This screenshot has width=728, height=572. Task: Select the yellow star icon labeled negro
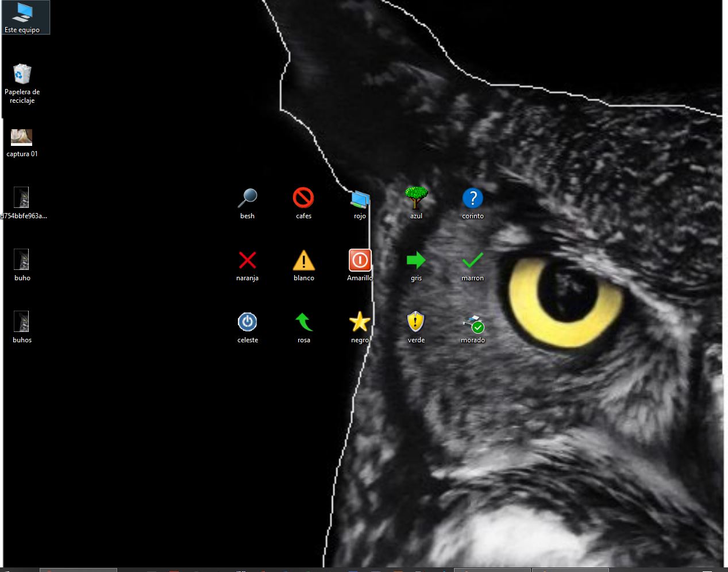point(360,322)
